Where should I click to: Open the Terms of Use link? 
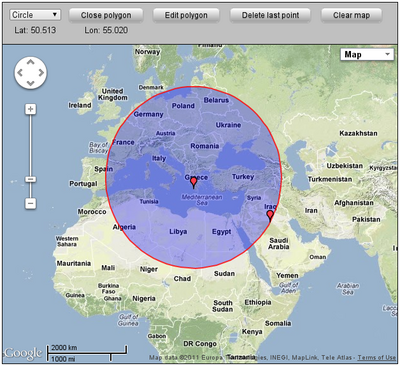377,357
